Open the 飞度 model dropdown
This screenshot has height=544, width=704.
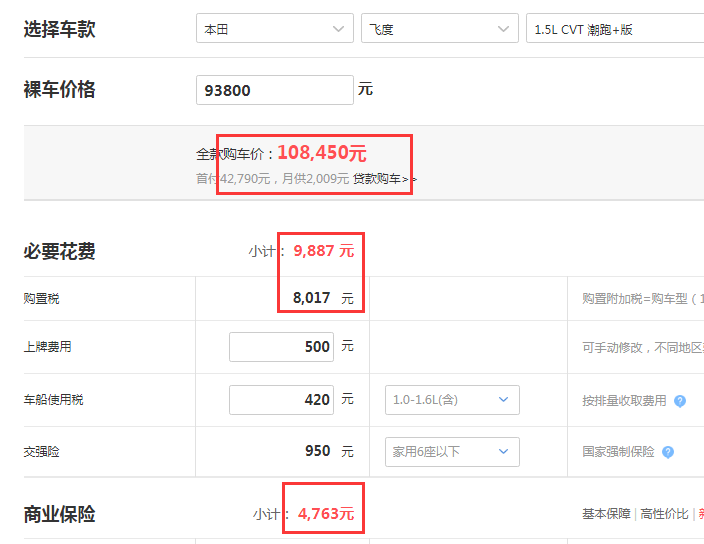click(440, 29)
